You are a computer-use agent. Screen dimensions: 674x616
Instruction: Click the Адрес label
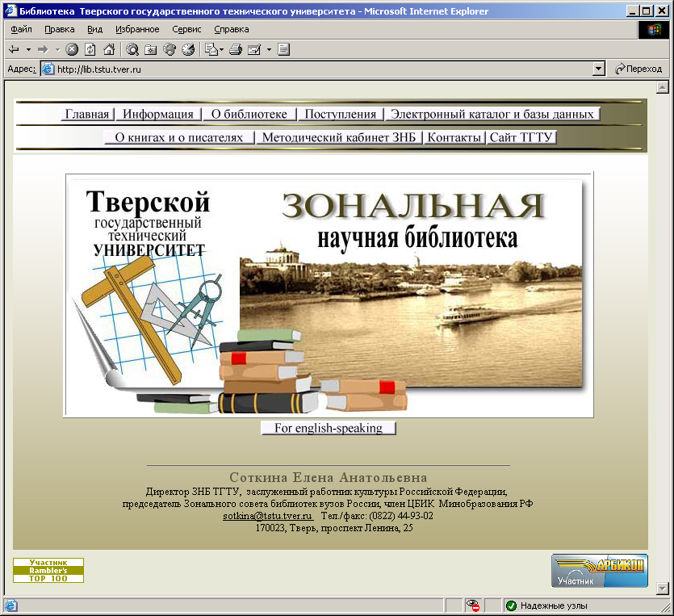(22, 69)
